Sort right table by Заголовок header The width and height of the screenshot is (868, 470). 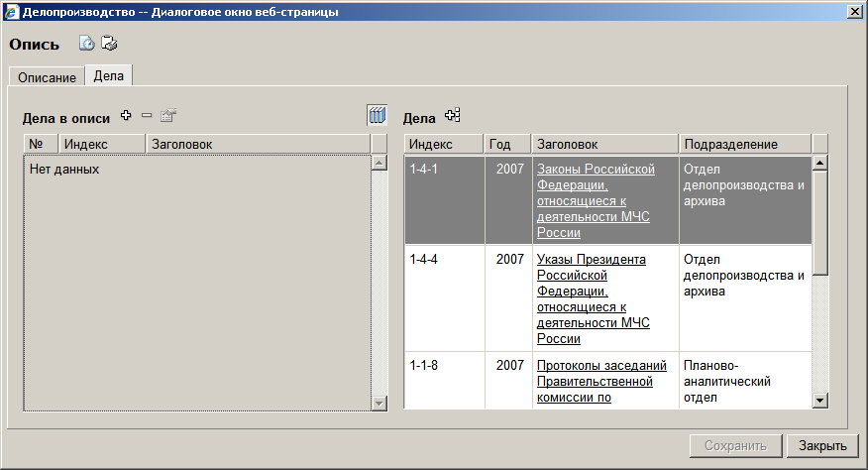(x=604, y=144)
